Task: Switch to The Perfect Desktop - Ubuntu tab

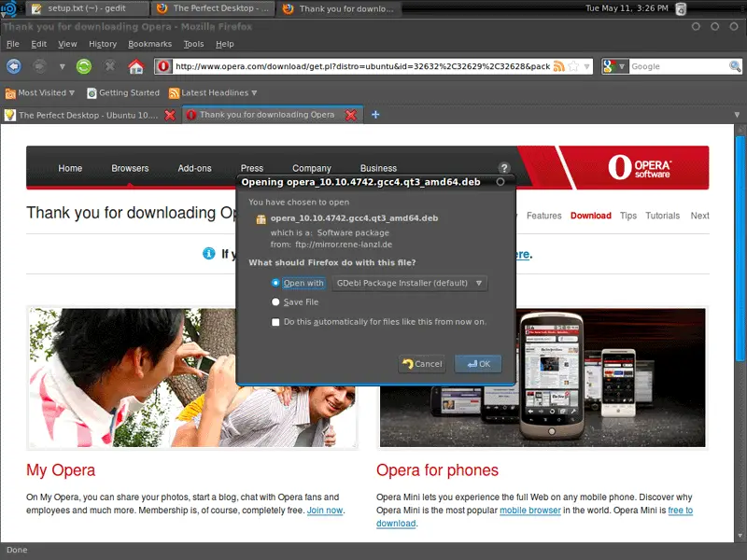Action: click(91, 115)
